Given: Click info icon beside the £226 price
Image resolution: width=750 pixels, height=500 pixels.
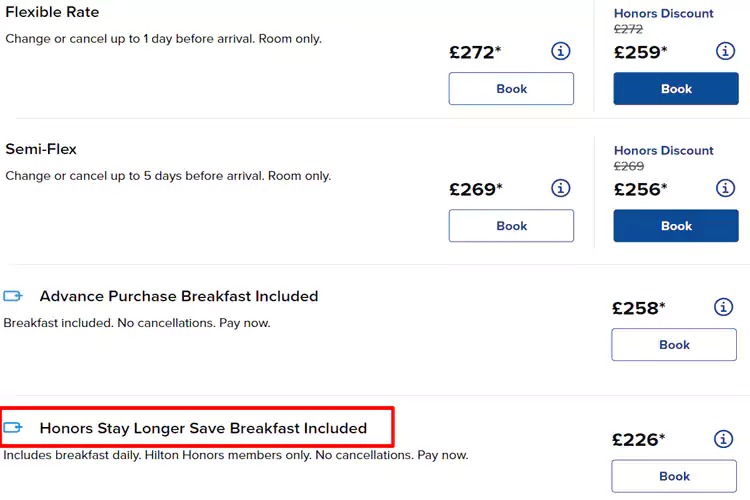Looking at the screenshot, I should (x=724, y=439).
